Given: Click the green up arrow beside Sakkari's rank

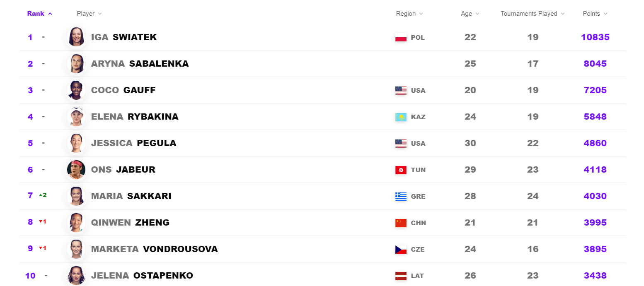Looking at the screenshot, I should 41,195.
